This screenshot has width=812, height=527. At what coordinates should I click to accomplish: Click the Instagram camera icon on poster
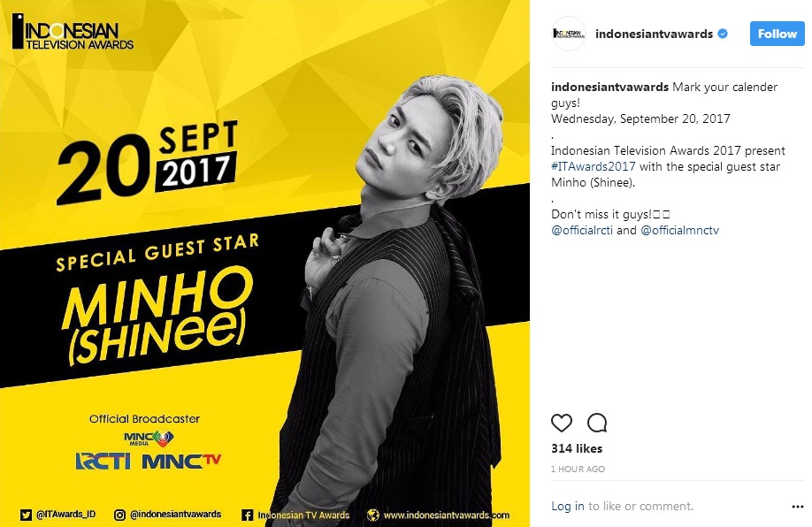119,515
